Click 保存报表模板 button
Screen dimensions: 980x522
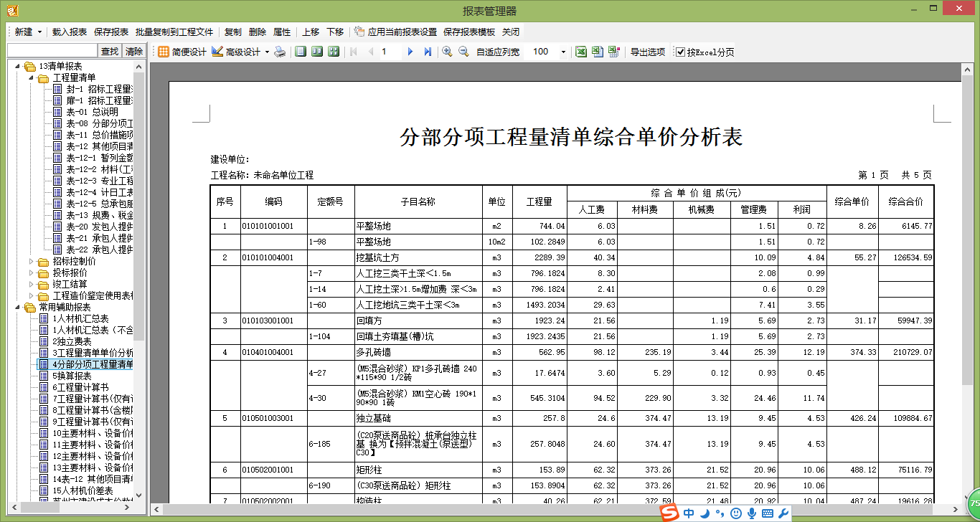click(469, 32)
